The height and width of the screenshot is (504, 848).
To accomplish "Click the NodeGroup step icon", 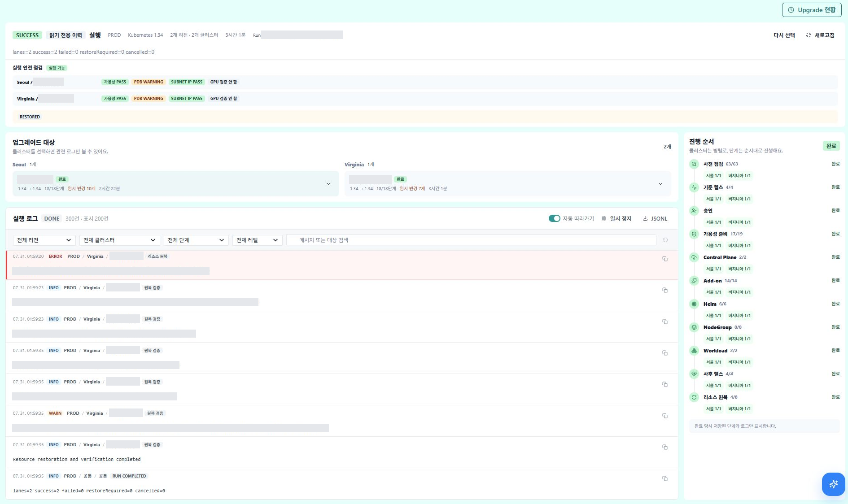I will point(694,327).
